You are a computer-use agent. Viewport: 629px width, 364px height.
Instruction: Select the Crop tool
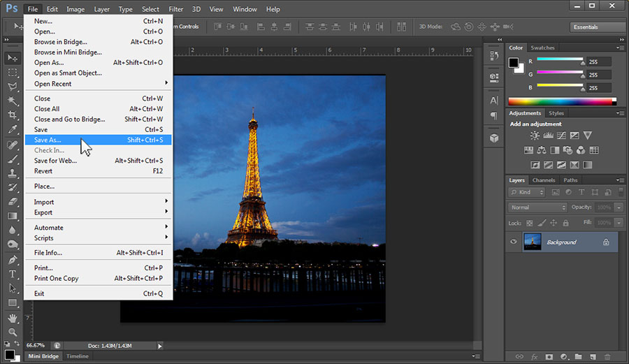[x=12, y=115]
